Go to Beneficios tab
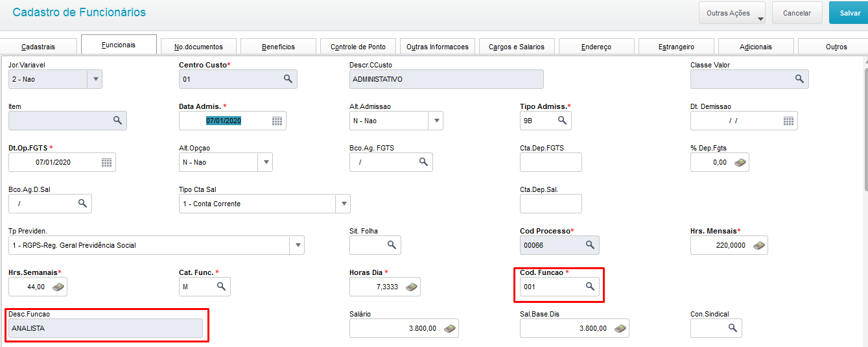The height and width of the screenshot is (347, 868). 278,47
